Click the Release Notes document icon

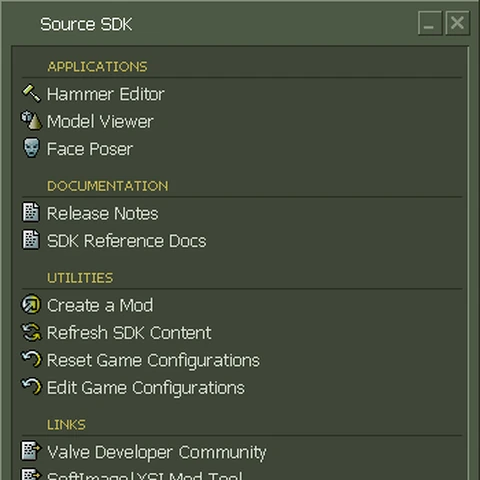pos(31,212)
